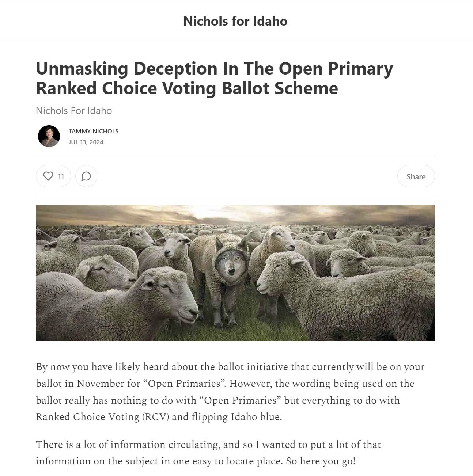
Task: Click the Share button
Action: [416, 176]
